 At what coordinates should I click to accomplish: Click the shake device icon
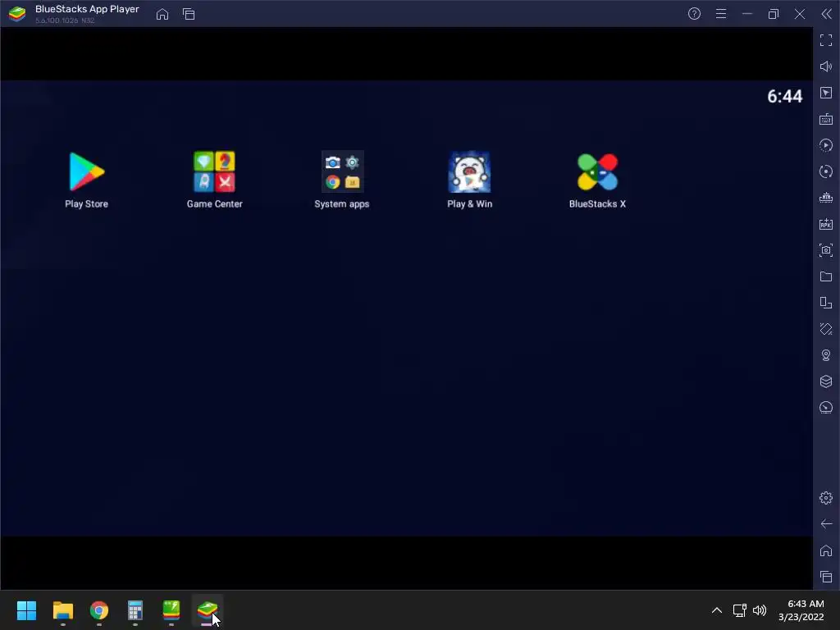826,329
